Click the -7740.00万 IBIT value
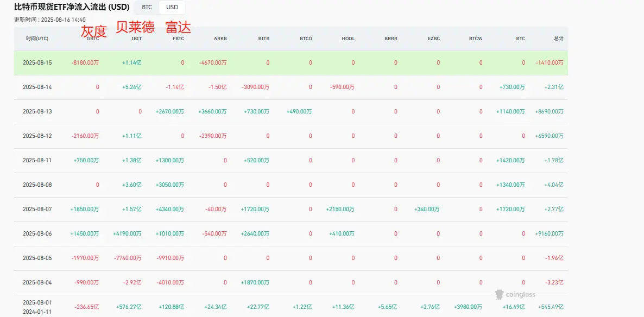The height and width of the screenshot is (317, 644). 128,258
